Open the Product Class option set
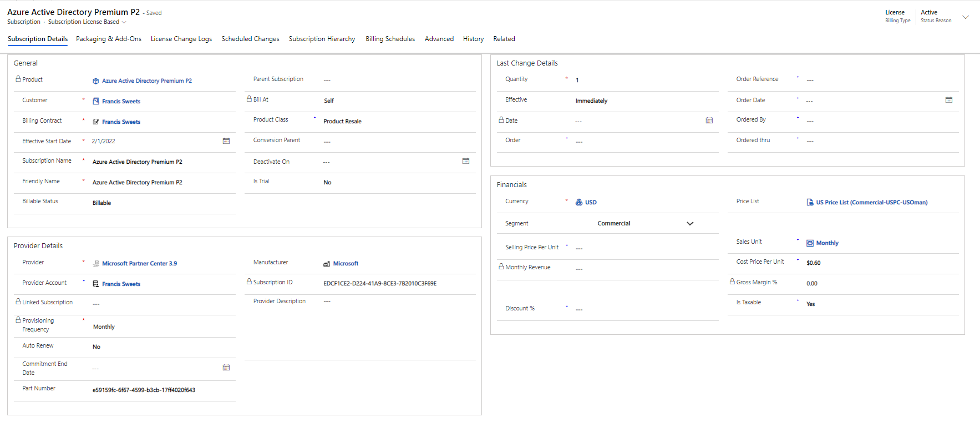Screen dimensions: 980x422 343,122
